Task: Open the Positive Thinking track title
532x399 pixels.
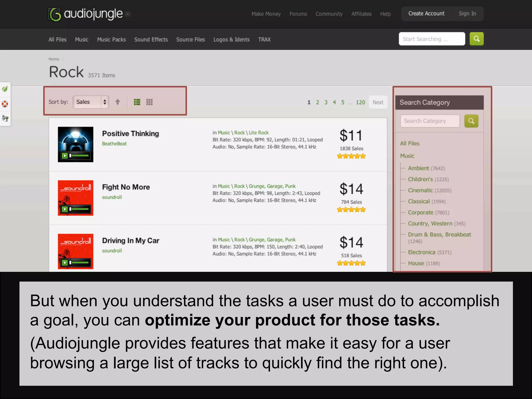Action: 130,134
